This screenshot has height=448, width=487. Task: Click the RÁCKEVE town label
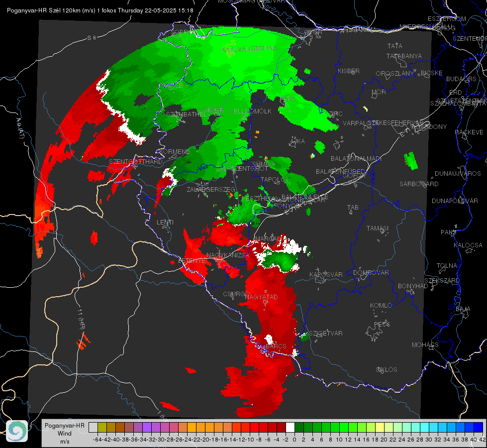469,132
